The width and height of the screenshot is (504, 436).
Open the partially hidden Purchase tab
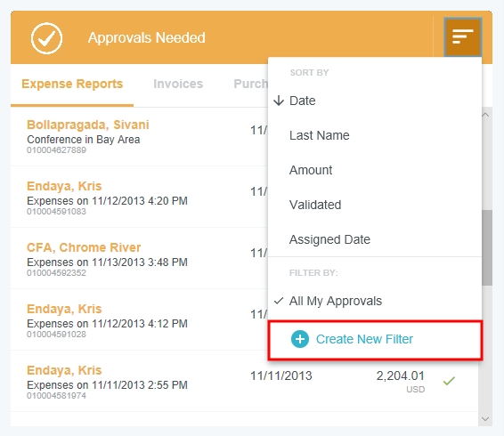pos(251,84)
